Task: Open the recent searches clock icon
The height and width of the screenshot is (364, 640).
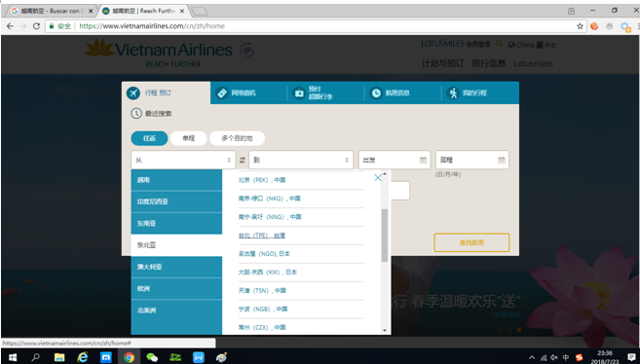Action: click(x=136, y=114)
